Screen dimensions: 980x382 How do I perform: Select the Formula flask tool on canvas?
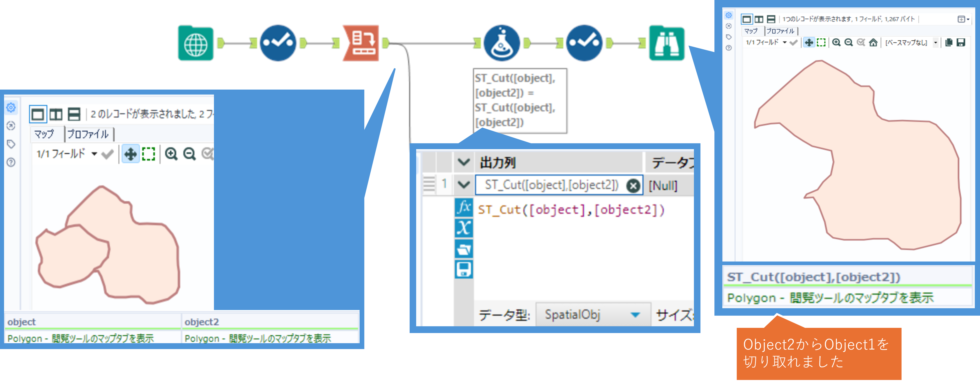(501, 43)
